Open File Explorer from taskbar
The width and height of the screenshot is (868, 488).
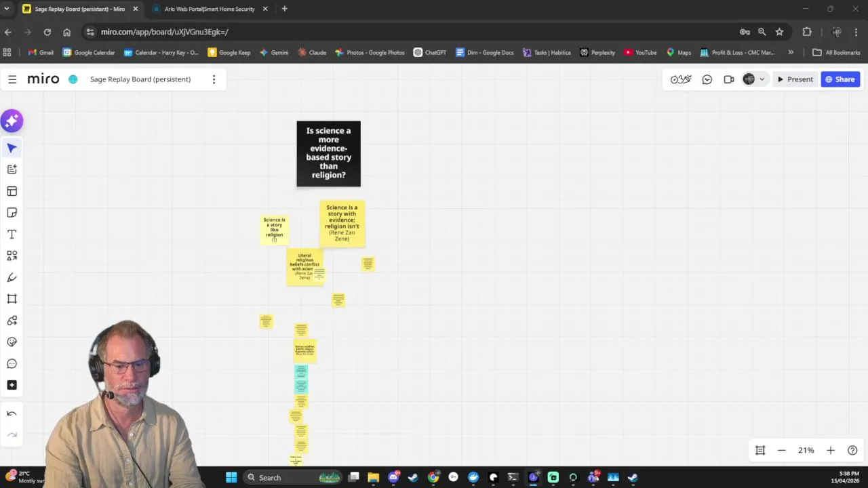[x=373, y=477]
